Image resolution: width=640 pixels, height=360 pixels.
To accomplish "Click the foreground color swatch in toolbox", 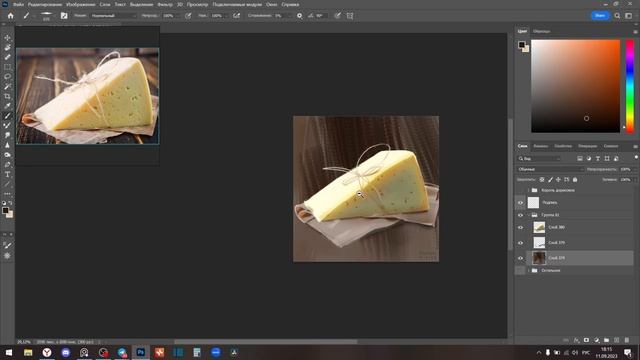I will tap(5, 210).
